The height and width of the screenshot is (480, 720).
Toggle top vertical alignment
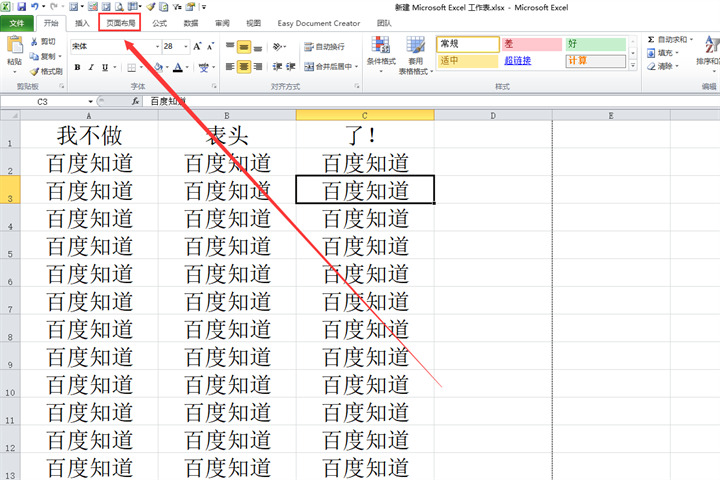pyautogui.click(x=230, y=46)
